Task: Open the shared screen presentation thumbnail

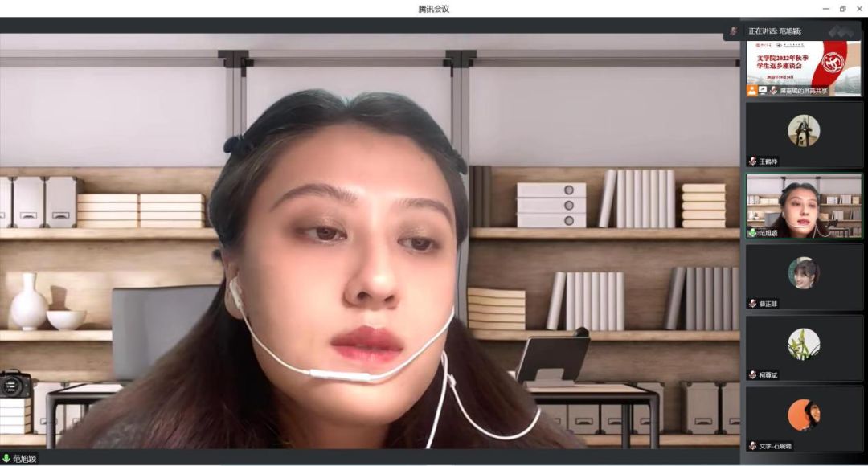Action: (804, 64)
